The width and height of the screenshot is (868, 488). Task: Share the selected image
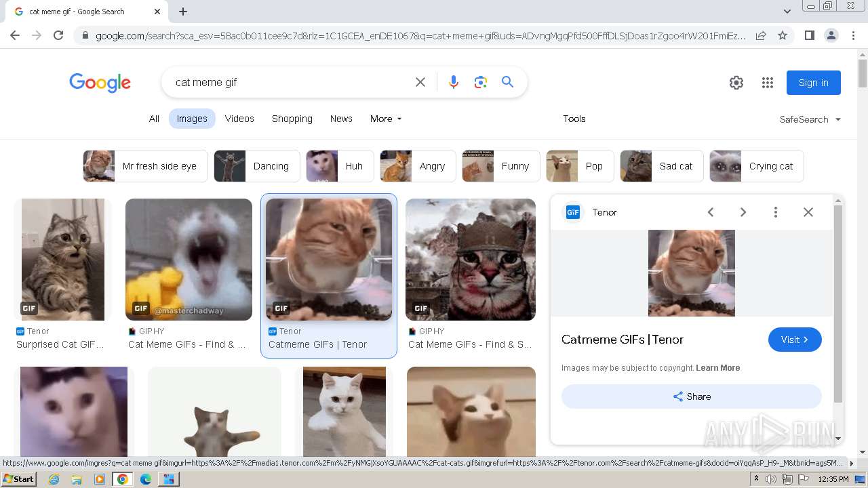(692, 396)
